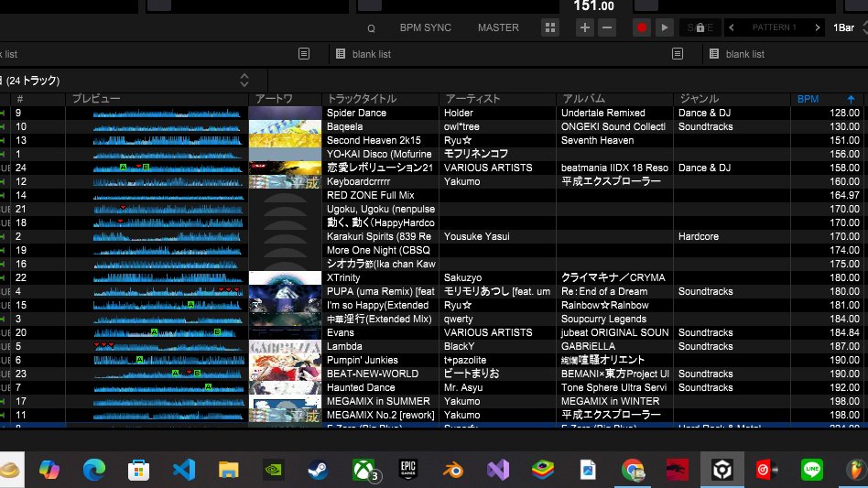Open the Epic Games launcher in taskbar
This screenshot has width=868, height=488.
[x=408, y=470]
